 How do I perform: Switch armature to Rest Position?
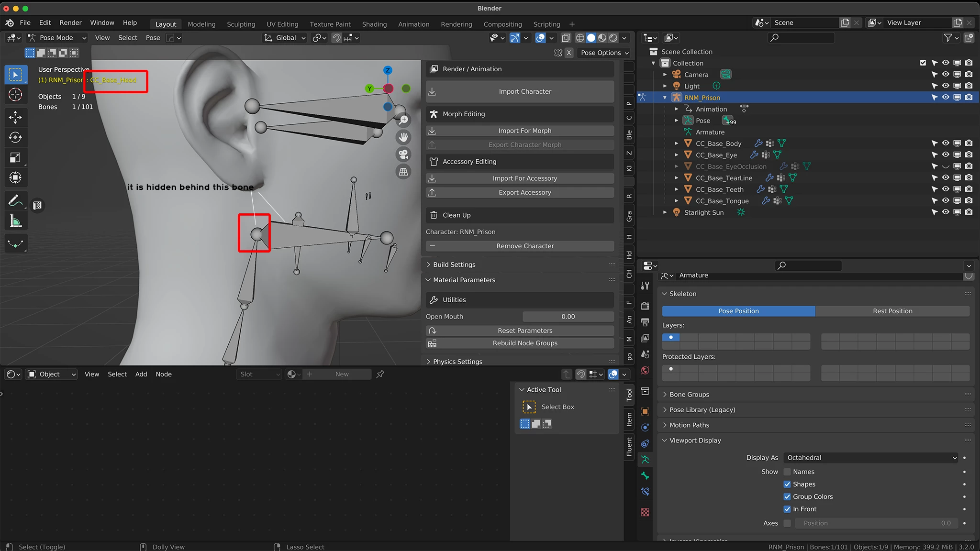click(x=892, y=311)
